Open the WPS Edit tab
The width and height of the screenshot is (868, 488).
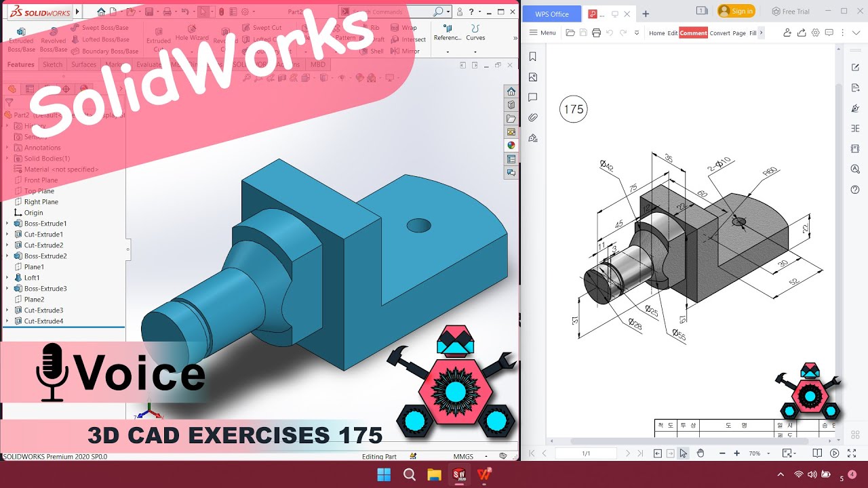point(672,33)
